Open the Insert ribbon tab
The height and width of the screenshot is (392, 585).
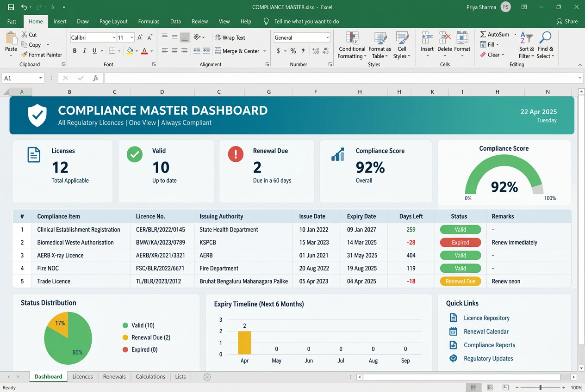point(60,21)
